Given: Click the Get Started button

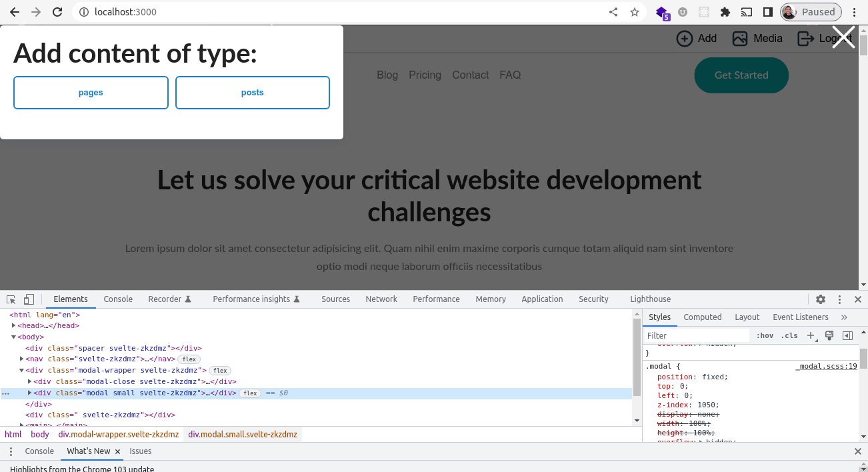Looking at the screenshot, I should [x=741, y=75].
